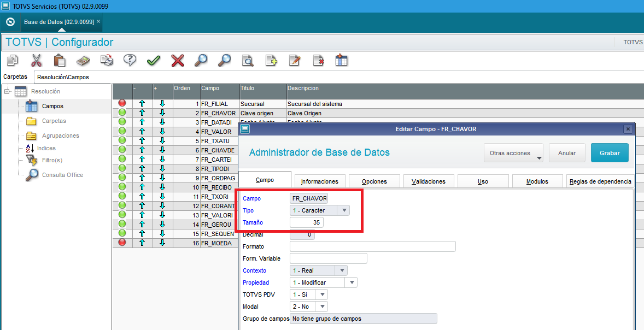
Task: Click down arrow in FR_MOEDA row
Action: coord(162,243)
